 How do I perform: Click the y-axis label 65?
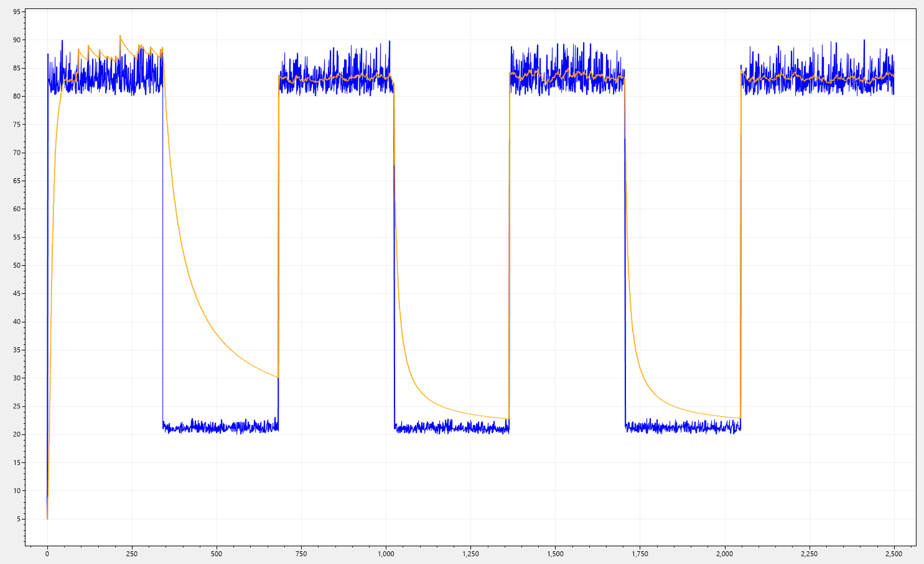pos(17,181)
